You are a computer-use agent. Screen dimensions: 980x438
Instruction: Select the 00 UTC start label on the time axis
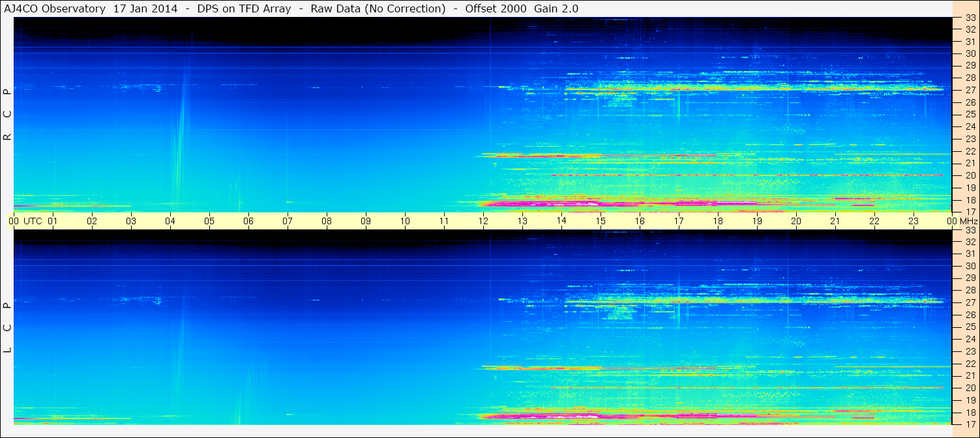(26, 221)
